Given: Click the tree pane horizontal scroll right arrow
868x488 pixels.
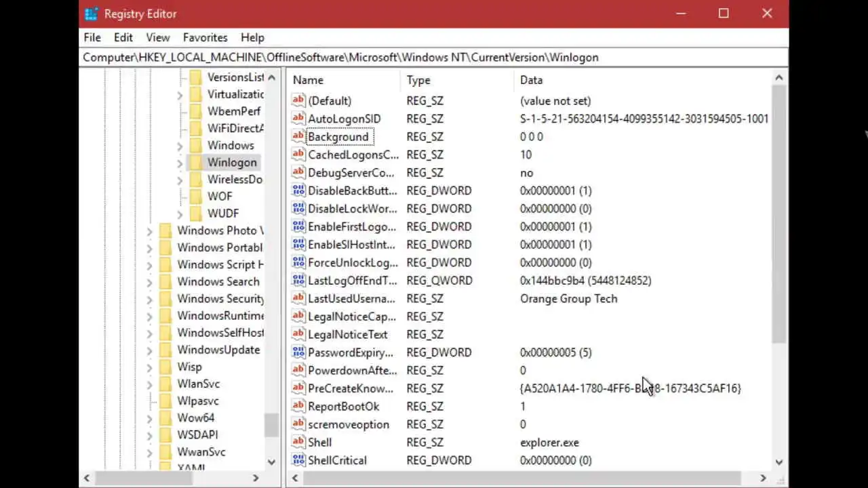Looking at the screenshot, I should 256,478.
